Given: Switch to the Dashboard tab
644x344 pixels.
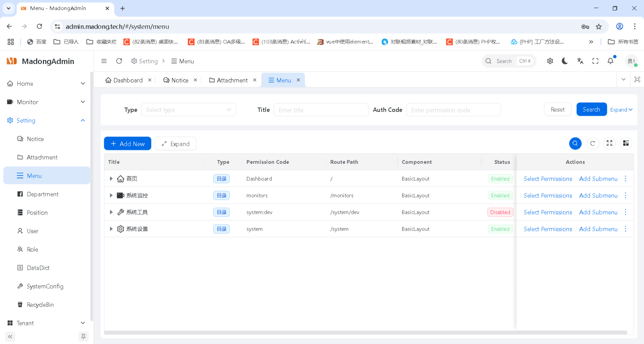Looking at the screenshot, I should click(x=124, y=80).
